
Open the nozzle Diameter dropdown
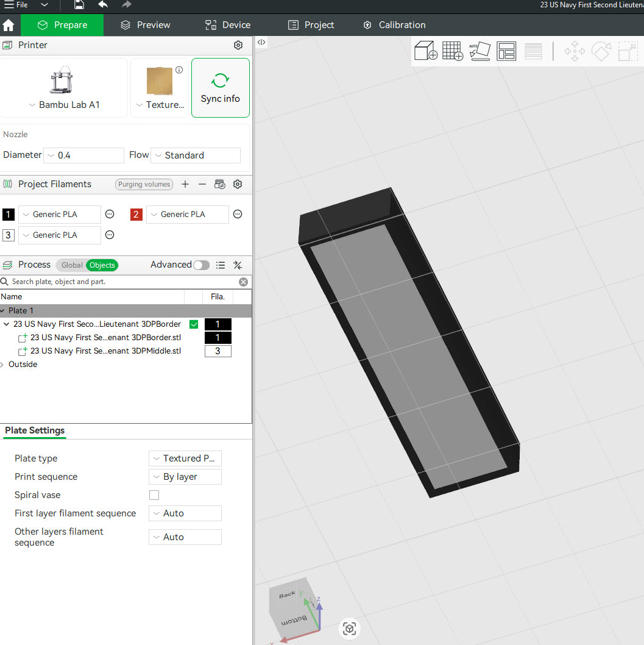click(85, 155)
